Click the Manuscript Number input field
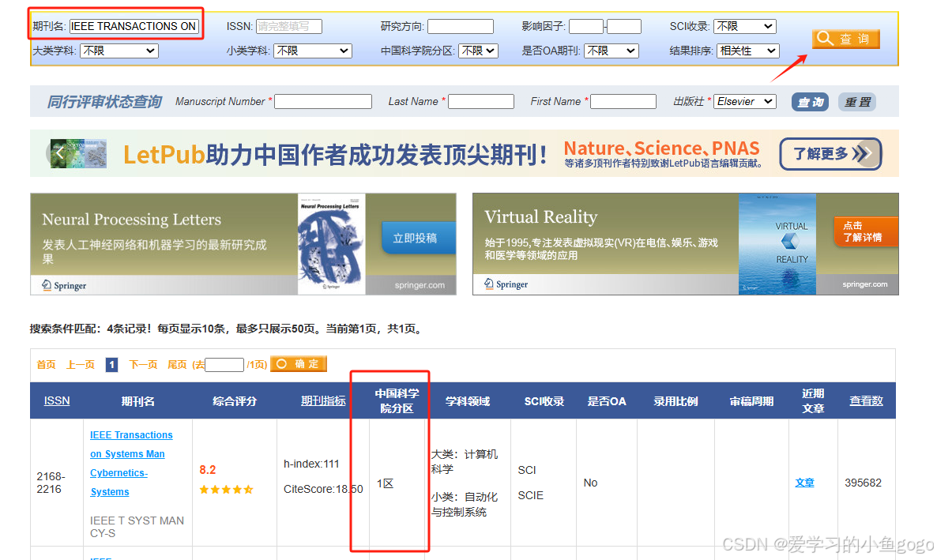Viewport: 937px width, 560px height. (323, 102)
